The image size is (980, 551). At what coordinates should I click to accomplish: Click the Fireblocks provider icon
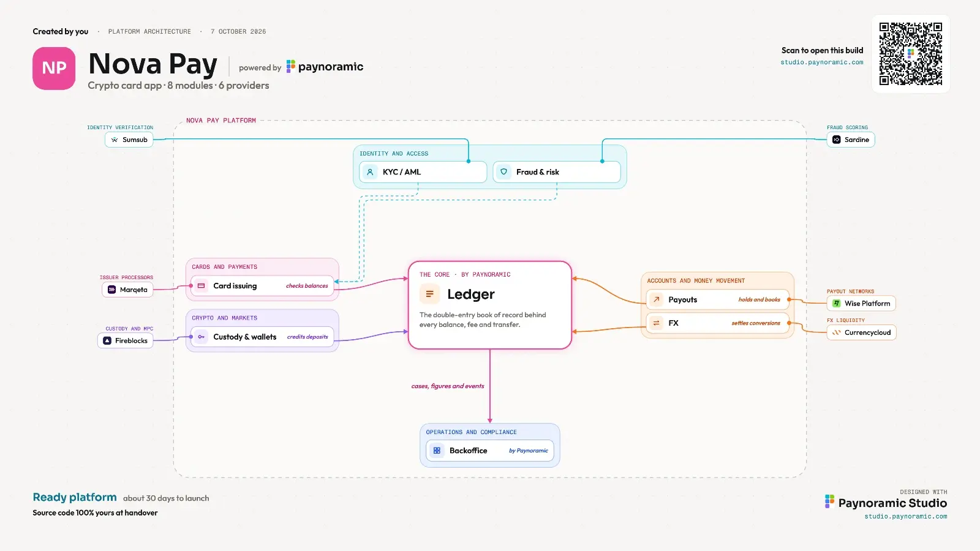point(107,340)
